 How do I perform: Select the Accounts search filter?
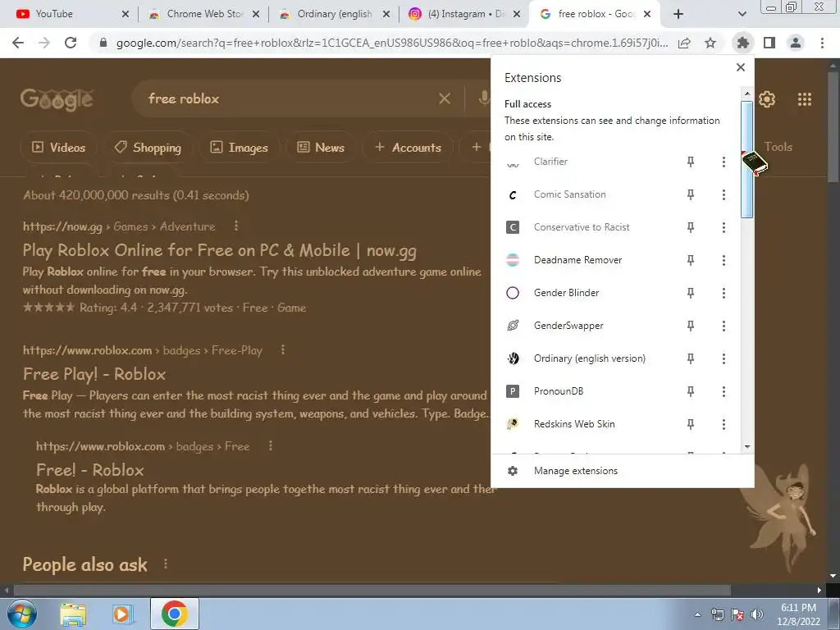pyautogui.click(x=408, y=148)
